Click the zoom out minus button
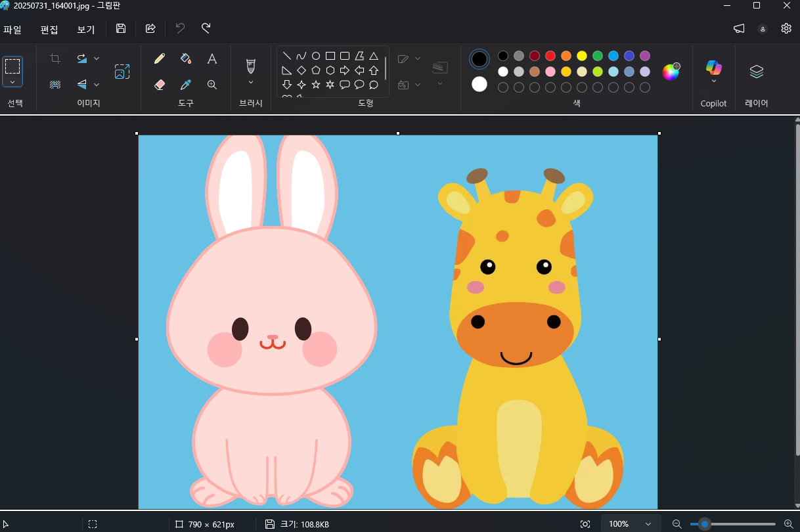The height and width of the screenshot is (532, 800). point(677,524)
